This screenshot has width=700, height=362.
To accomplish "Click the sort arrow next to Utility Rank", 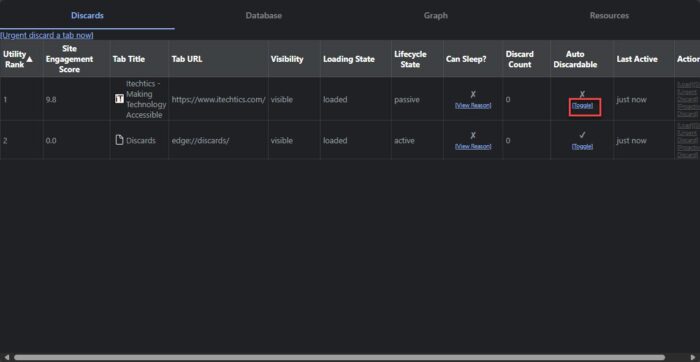I will click(x=30, y=59).
